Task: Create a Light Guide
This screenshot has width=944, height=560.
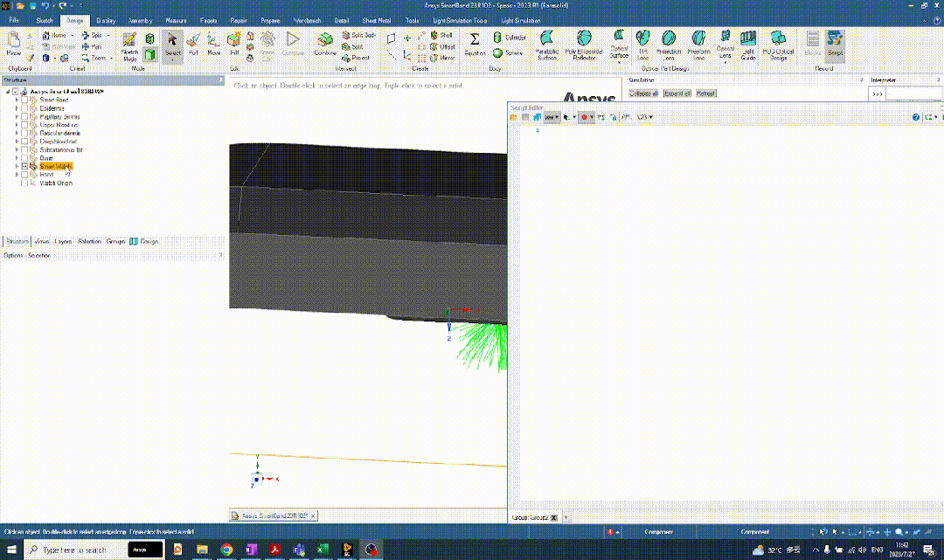Action: tap(748, 45)
